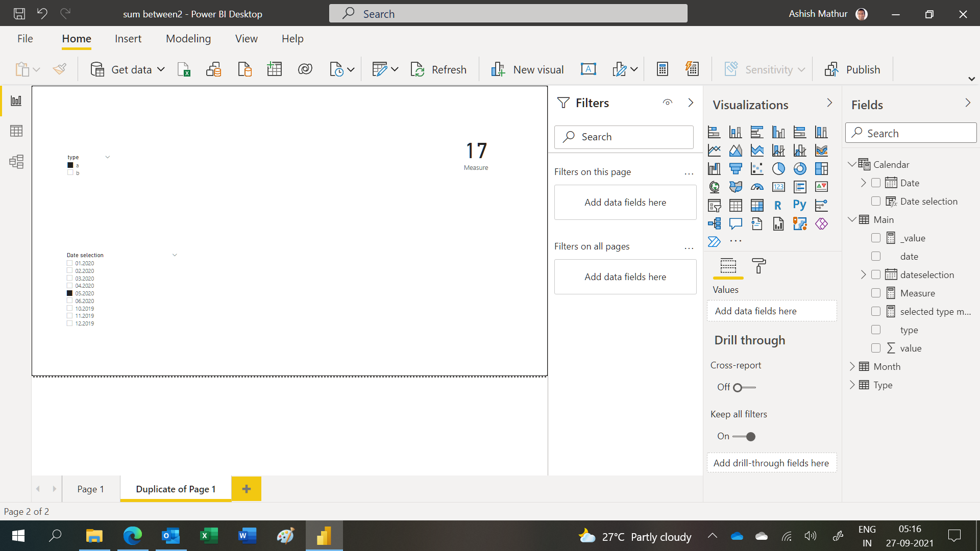980x551 pixels.
Task: Click the Publish button
Action: (x=852, y=69)
